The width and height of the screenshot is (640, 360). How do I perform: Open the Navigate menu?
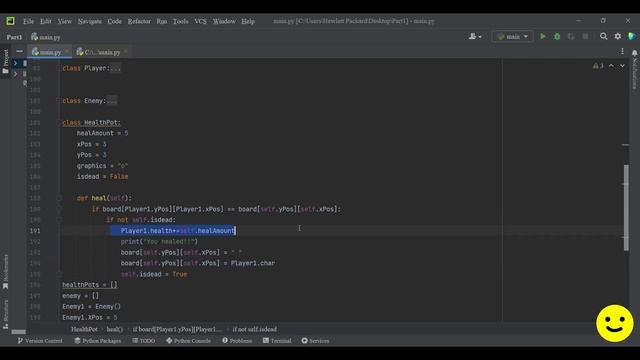[89, 21]
